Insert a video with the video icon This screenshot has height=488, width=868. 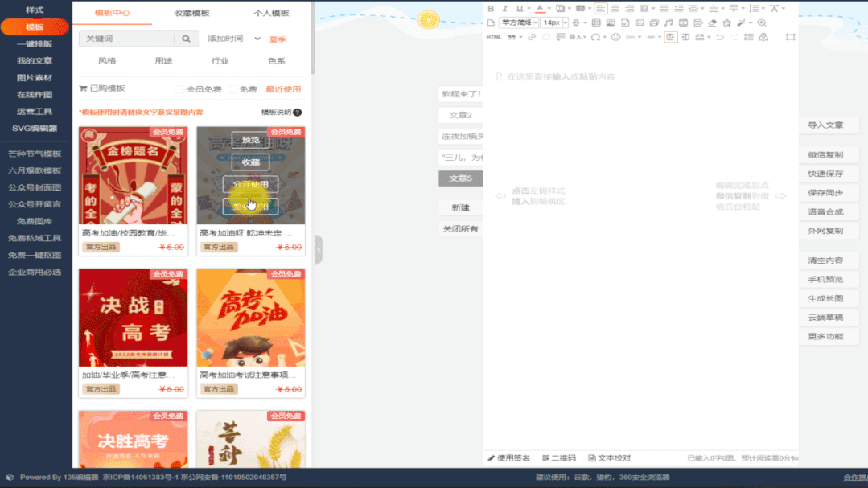(x=683, y=23)
